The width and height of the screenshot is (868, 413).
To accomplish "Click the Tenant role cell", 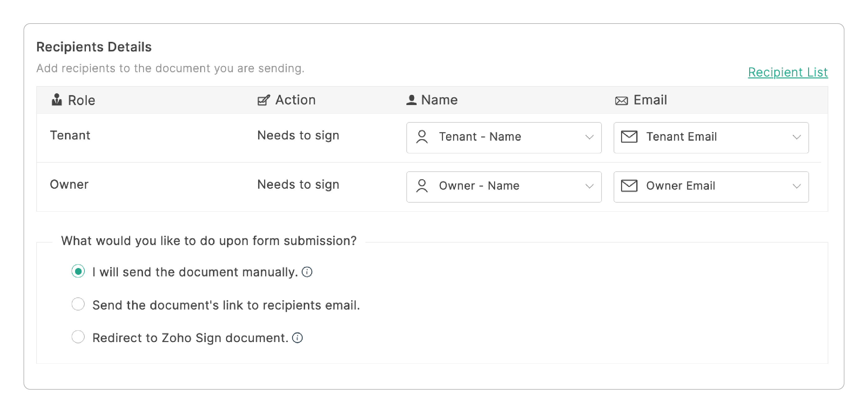I will click(70, 135).
